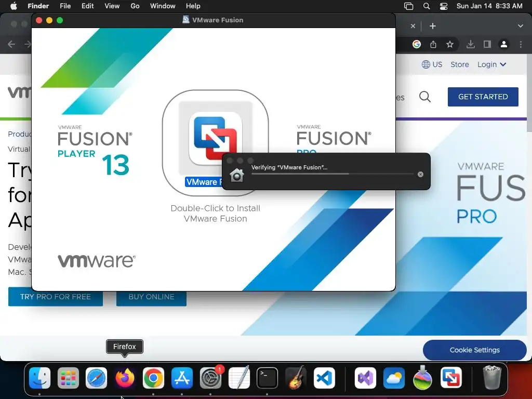Open the Store link
532x399 pixels.
[460, 64]
